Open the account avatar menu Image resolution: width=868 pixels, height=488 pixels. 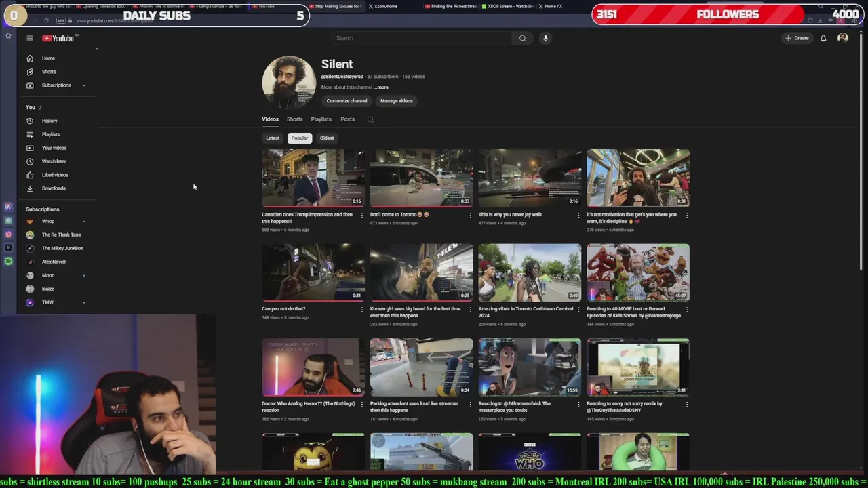pyautogui.click(x=843, y=38)
